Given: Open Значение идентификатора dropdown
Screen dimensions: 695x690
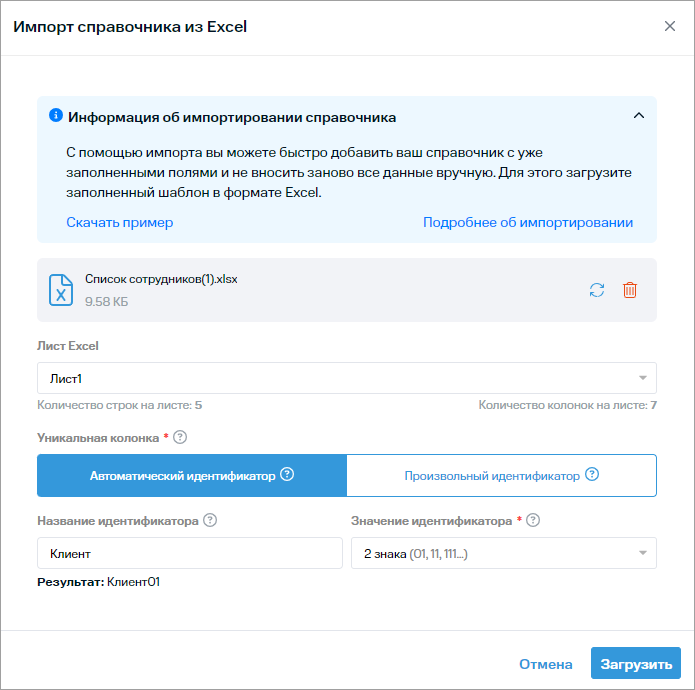Looking at the screenshot, I should (503, 553).
